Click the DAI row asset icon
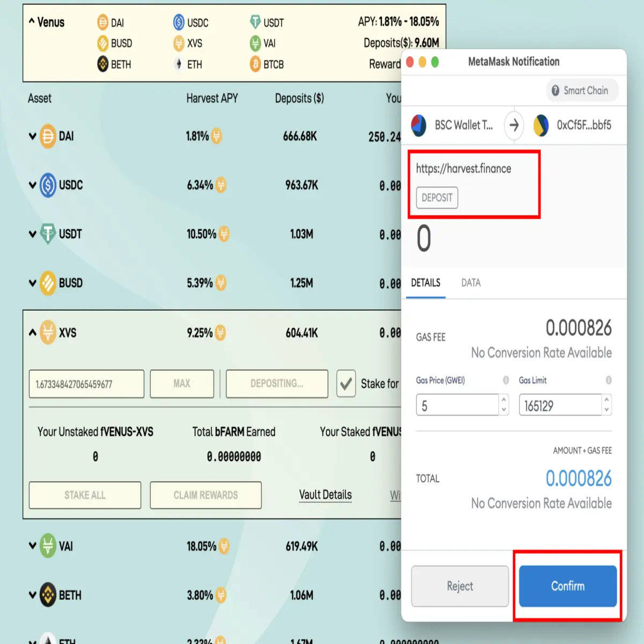This screenshot has height=644, width=644. point(48,136)
